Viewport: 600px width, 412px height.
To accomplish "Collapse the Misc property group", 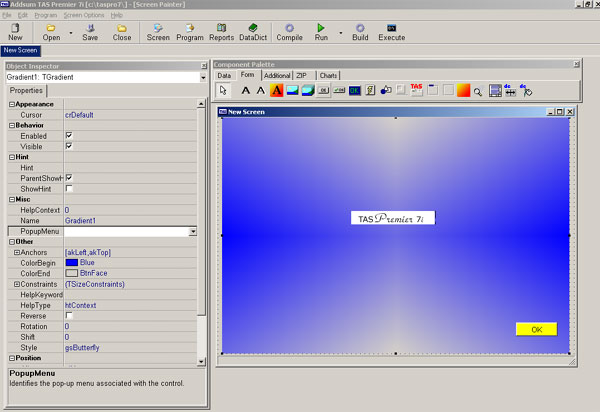I will [12, 199].
